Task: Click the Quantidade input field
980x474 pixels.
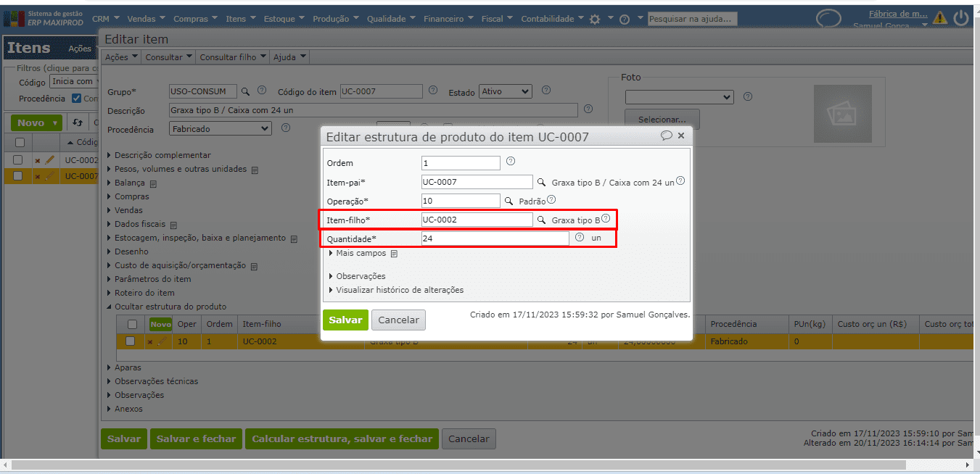Action: (x=495, y=238)
